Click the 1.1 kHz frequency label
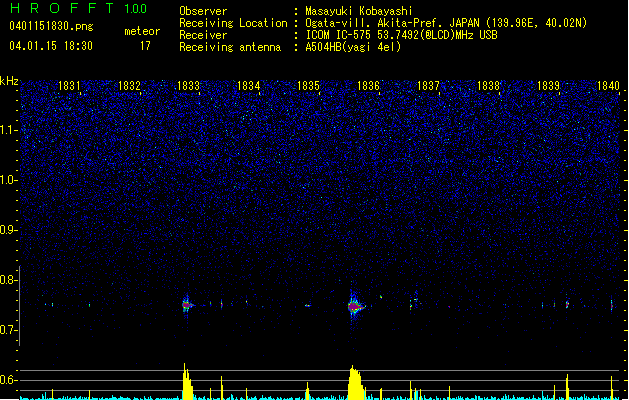 [9, 130]
